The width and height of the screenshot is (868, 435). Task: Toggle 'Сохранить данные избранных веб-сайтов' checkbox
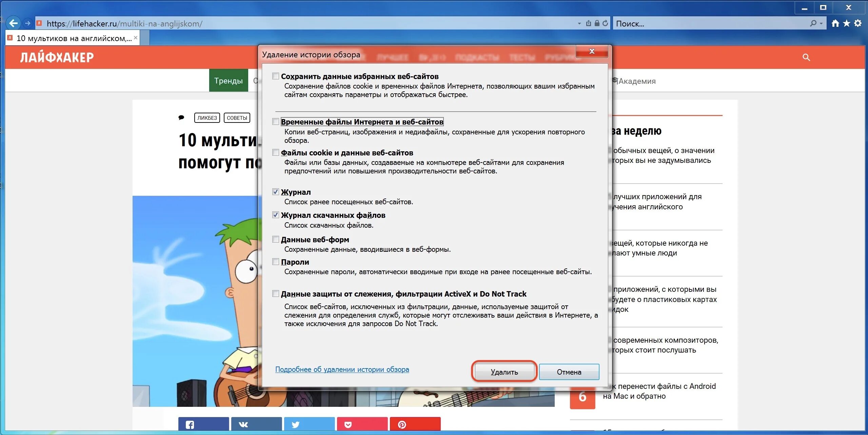tap(276, 76)
